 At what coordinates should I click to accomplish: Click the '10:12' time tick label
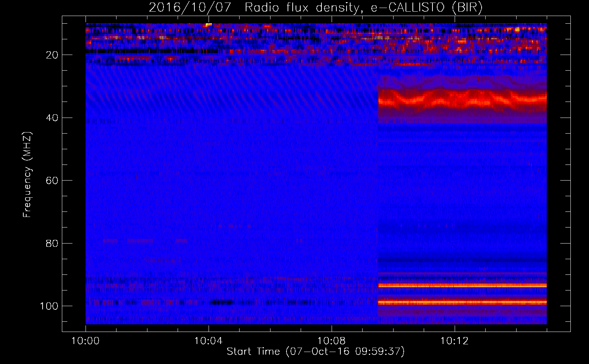[x=455, y=341]
